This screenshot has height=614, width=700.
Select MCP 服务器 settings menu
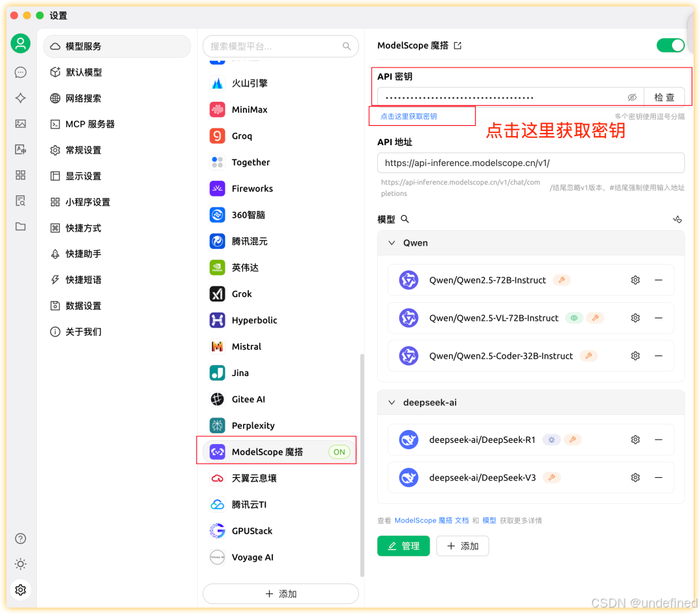click(117, 124)
